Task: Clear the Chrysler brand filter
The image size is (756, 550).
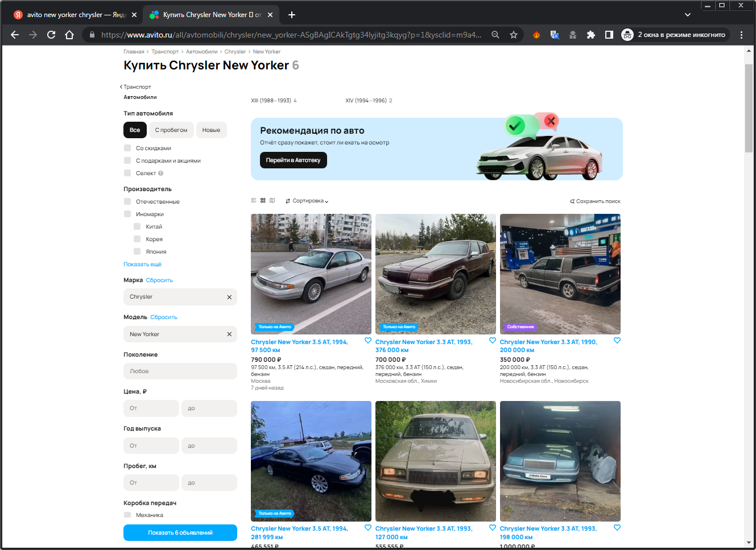Action: [x=229, y=297]
